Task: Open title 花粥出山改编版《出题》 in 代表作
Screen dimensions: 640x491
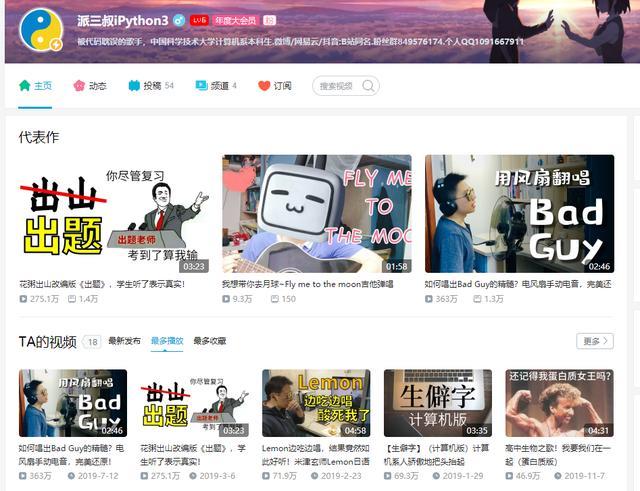Action: click(x=102, y=284)
